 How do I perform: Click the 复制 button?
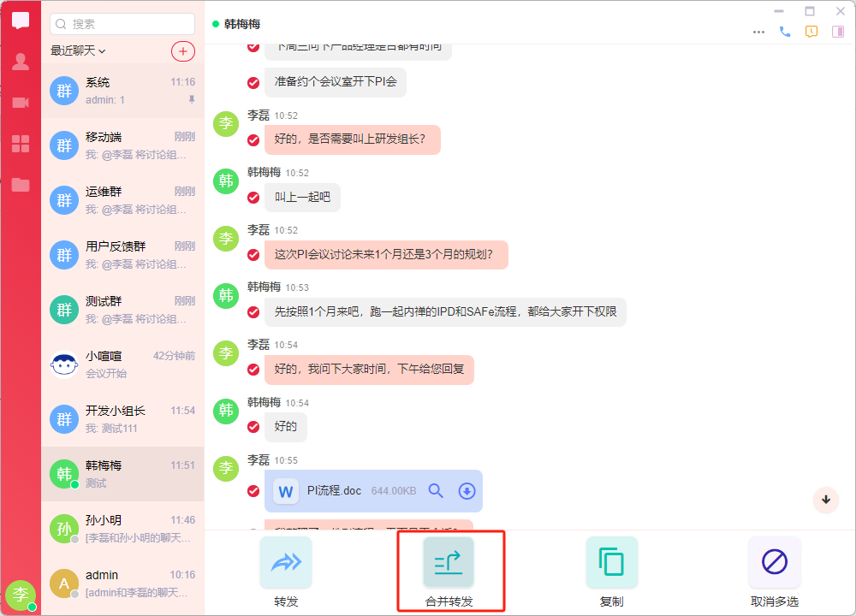(x=611, y=571)
